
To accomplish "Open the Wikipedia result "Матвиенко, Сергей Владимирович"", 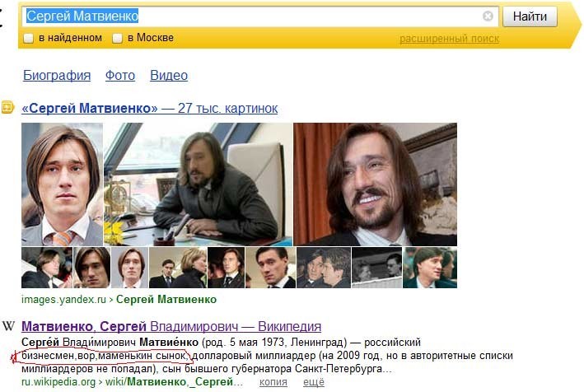I will tap(171, 327).
